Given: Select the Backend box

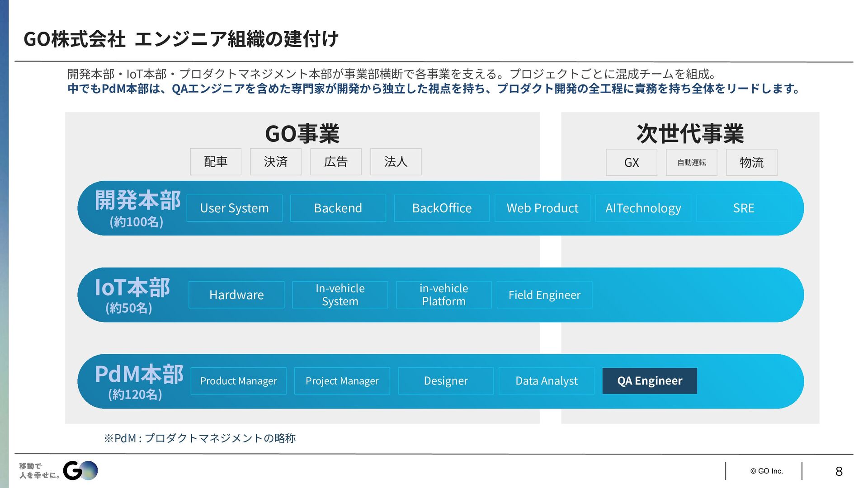Looking at the screenshot, I should pyautogui.click(x=338, y=208).
